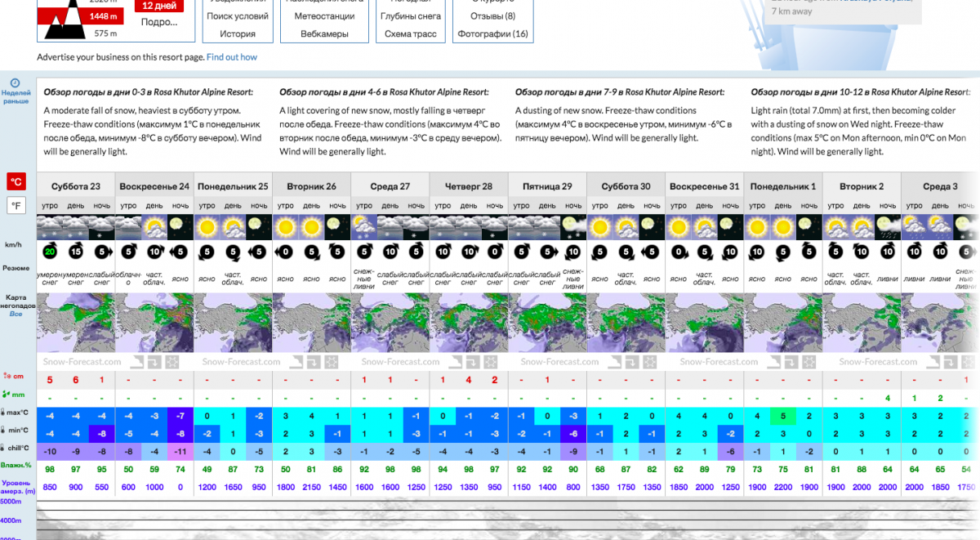Click Понедельник 1 ночь moon weather icon
This screenshot has width=980, height=540.
tap(809, 225)
